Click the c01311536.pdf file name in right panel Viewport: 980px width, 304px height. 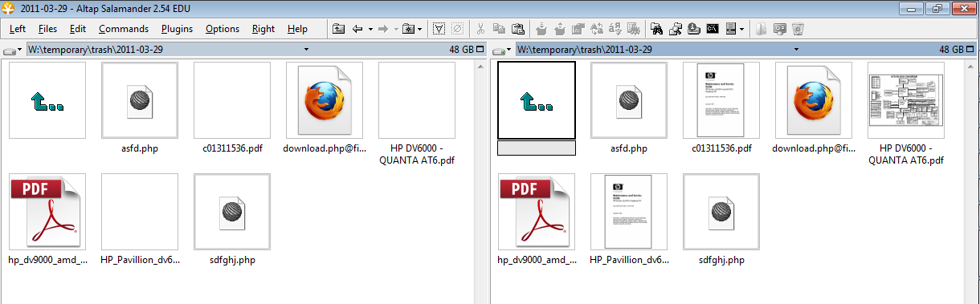coord(721,148)
